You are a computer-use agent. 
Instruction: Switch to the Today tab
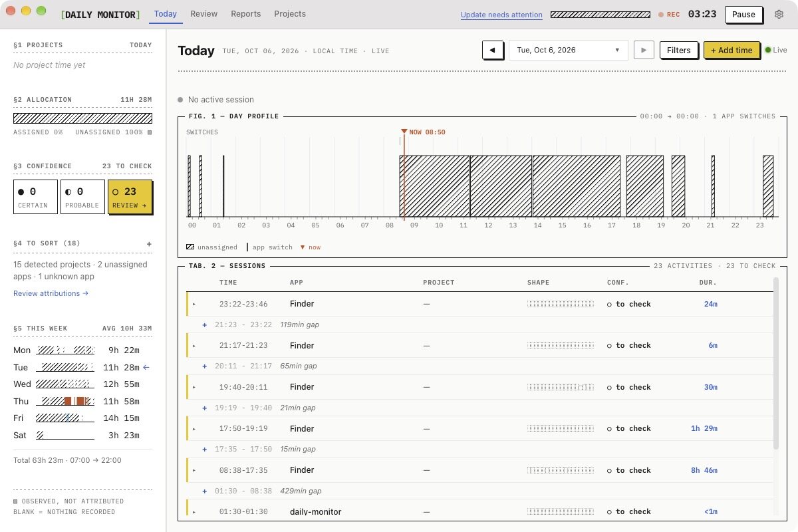(166, 13)
